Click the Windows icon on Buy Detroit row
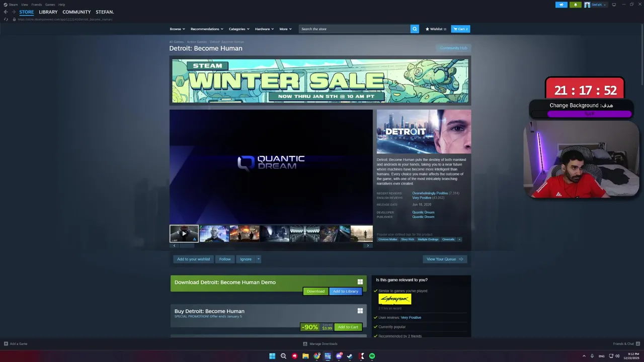Screen dimensions: 644x362 [360, 311]
